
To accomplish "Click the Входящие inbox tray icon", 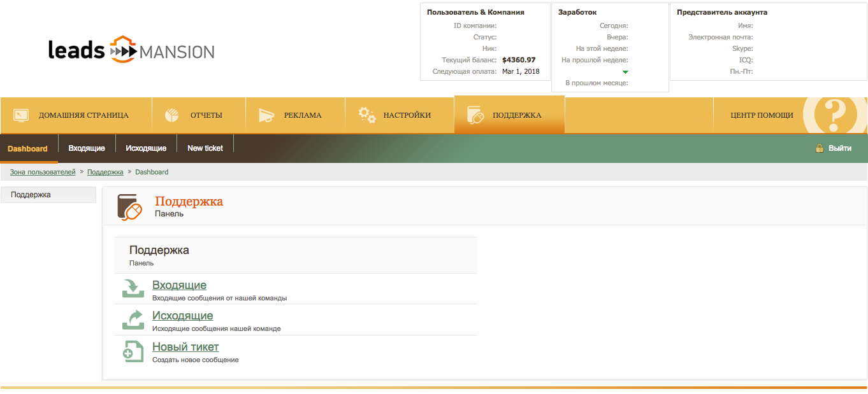I will click(x=133, y=288).
